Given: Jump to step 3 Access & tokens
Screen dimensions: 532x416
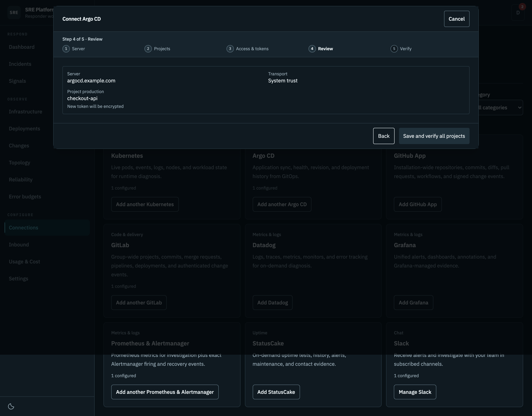Looking at the screenshot, I should (248, 49).
